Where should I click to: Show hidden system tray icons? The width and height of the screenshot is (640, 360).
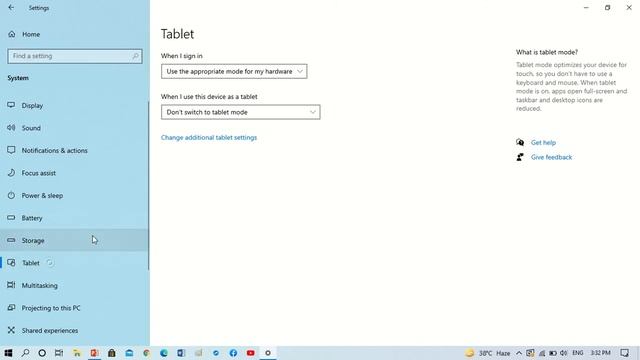pyautogui.click(x=519, y=353)
